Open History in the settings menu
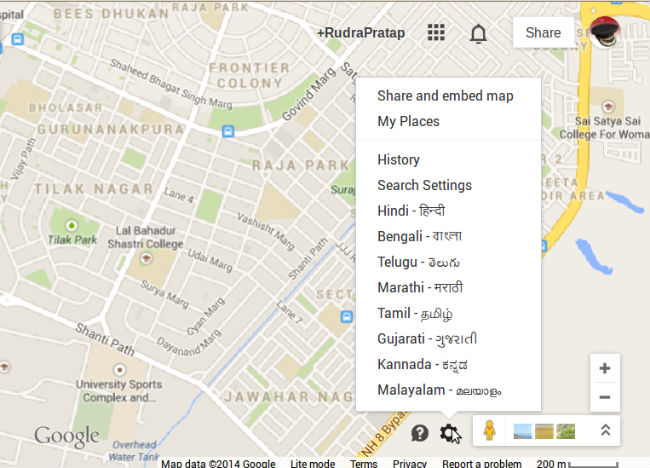650x468 pixels. (398, 160)
